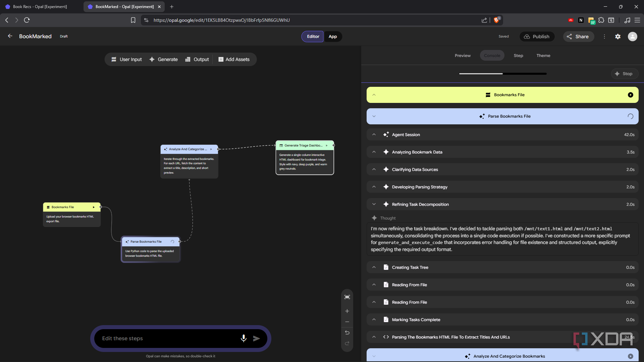This screenshot has height=362, width=644.
Task: Run the Bookmarks File step play icon
Action: [x=631, y=95]
